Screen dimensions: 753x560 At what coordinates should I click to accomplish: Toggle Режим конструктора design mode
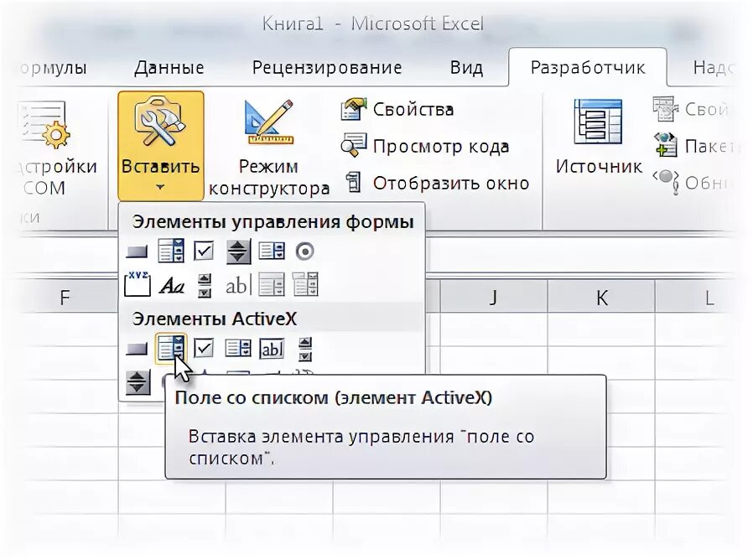pos(269,148)
